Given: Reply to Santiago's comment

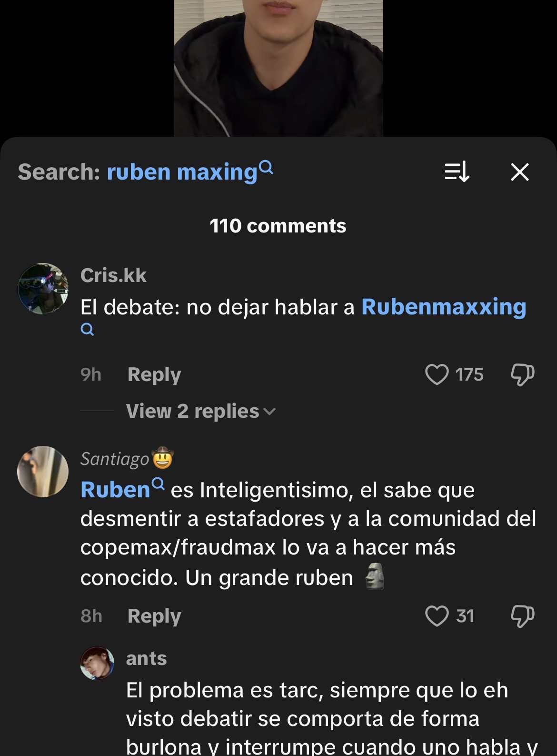Looking at the screenshot, I should point(154,616).
